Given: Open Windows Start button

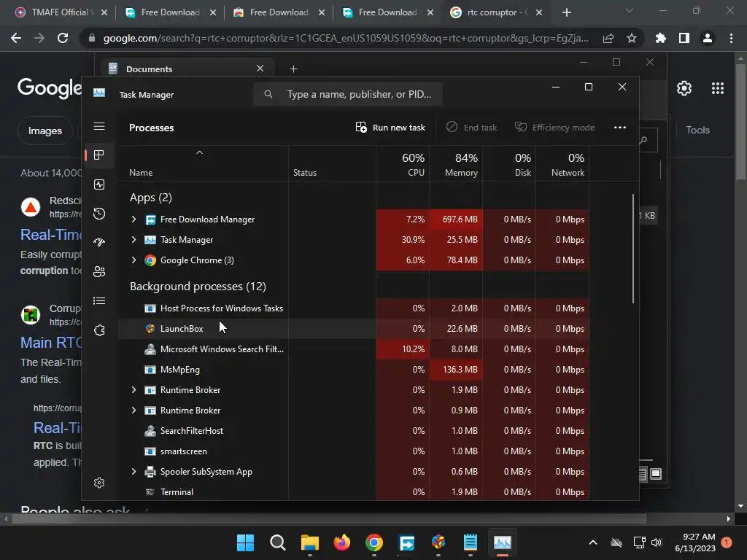Looking at the screenshot, I should 245,542.
